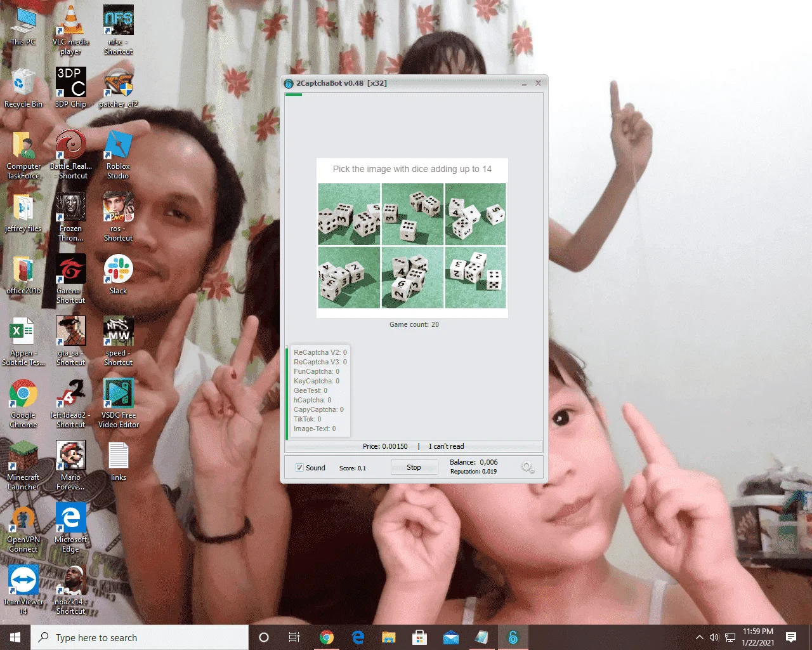
Task: Select the left4dead2 Shortcut desktop icon
Action: 70,404
